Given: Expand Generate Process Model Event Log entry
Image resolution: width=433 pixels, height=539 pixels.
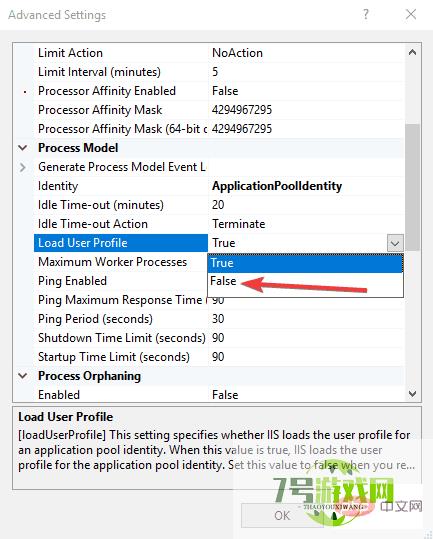Looking at the screenshot, I should point(23,167).
